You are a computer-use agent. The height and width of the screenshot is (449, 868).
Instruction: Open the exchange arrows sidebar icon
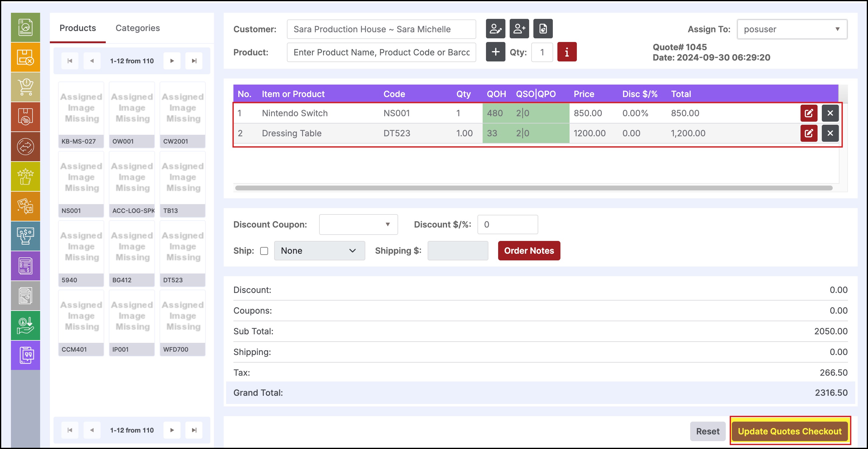coord(25,146)
